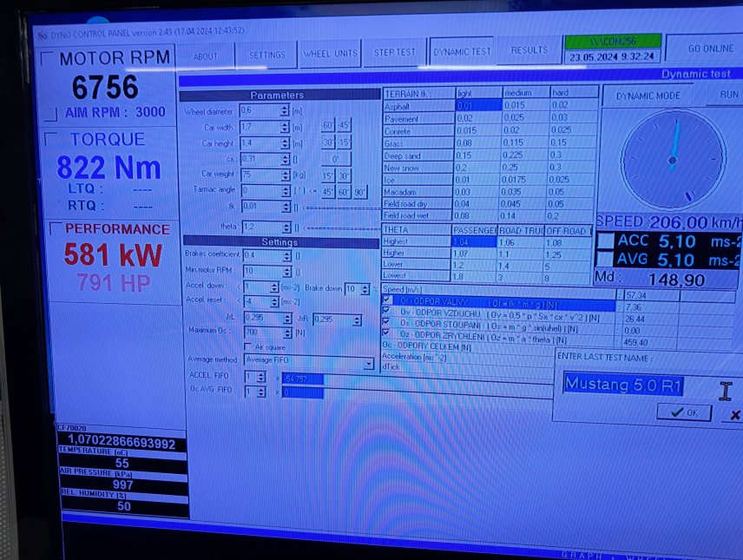Click the green COM256 connection indicator

pos(613,41)
